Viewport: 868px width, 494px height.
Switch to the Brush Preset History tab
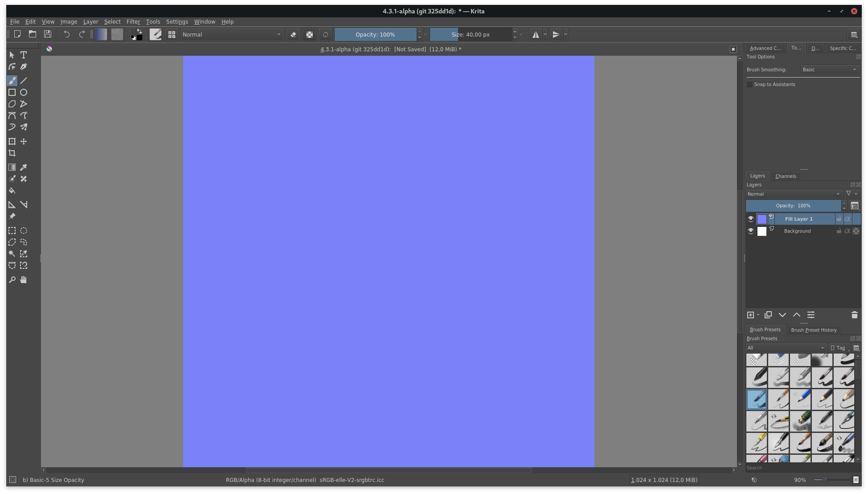tap(814, 330)
